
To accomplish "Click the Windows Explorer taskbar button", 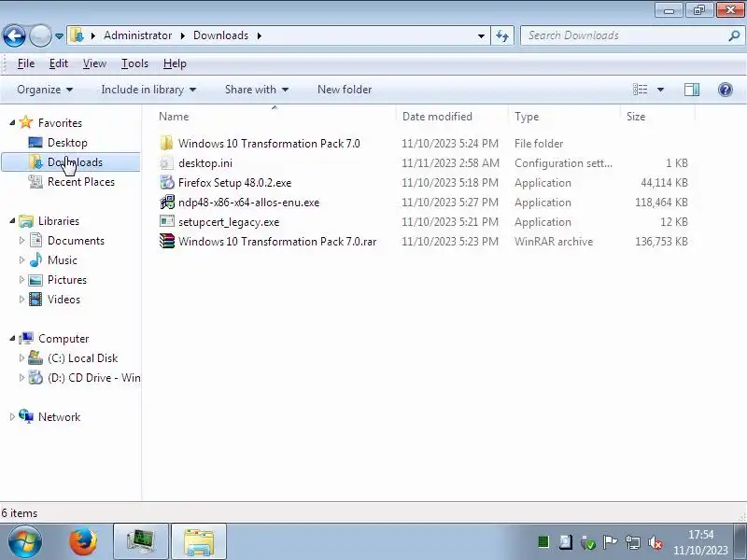I will [198, 541].
